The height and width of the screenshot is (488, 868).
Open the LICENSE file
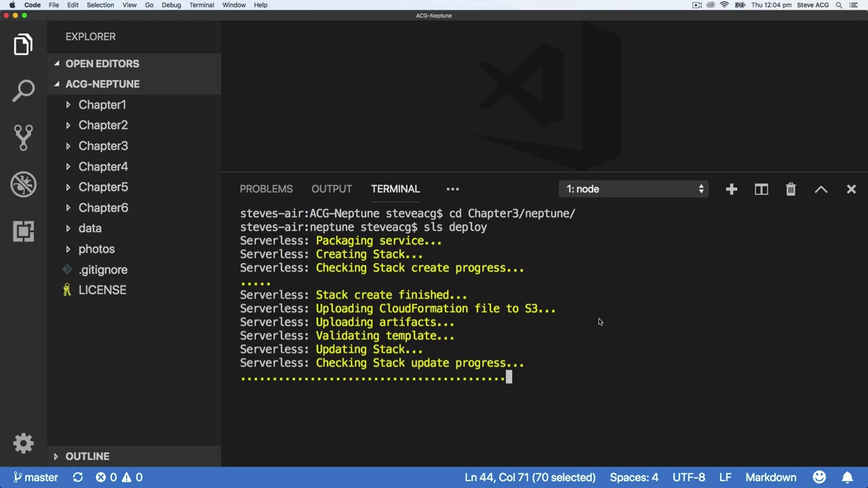pos(134,290)
